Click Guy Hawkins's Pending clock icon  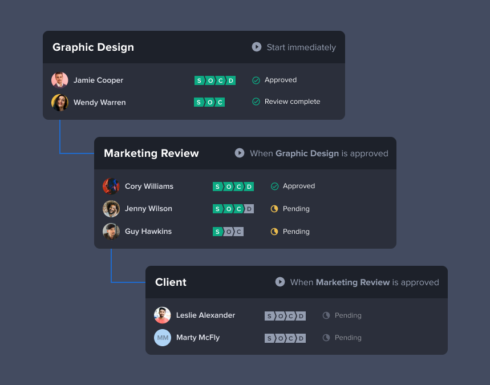pos(274,231)
